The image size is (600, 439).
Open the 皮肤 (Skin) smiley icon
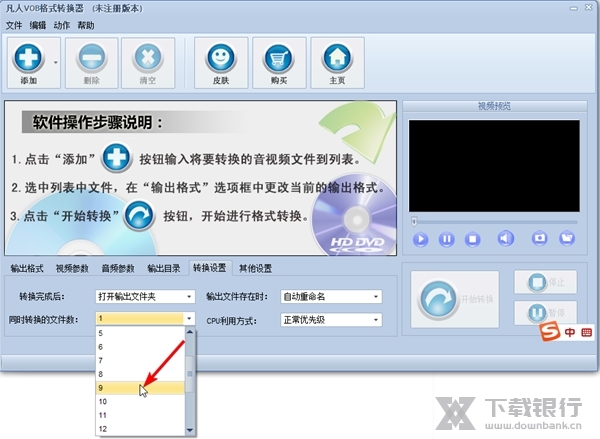221,58
